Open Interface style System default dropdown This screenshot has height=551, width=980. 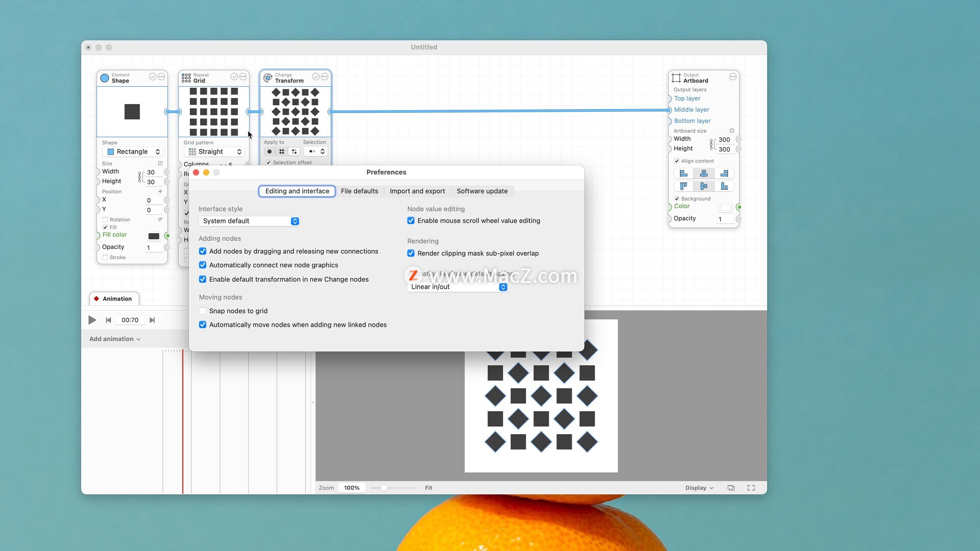point(249,221)
